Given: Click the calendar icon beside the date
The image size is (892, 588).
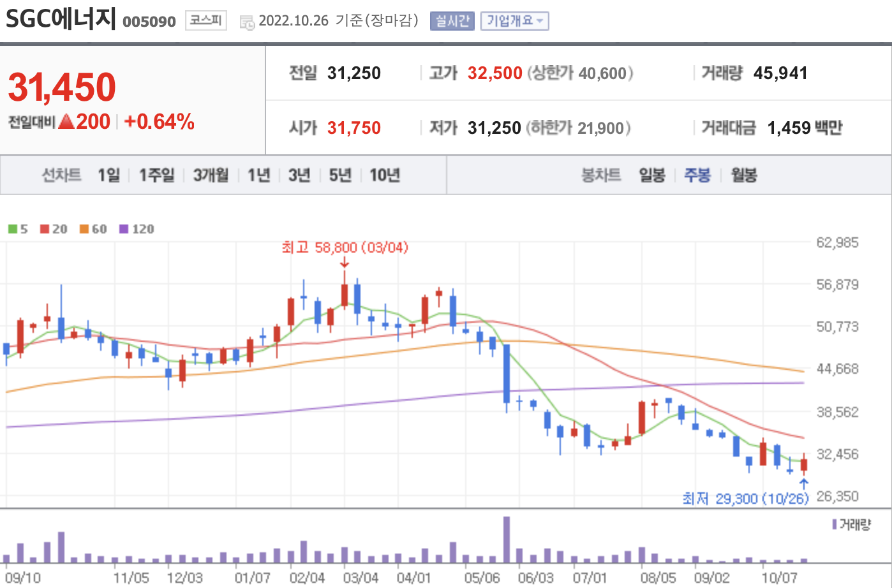Looking at the screenshot, I should tap(246, 22).
